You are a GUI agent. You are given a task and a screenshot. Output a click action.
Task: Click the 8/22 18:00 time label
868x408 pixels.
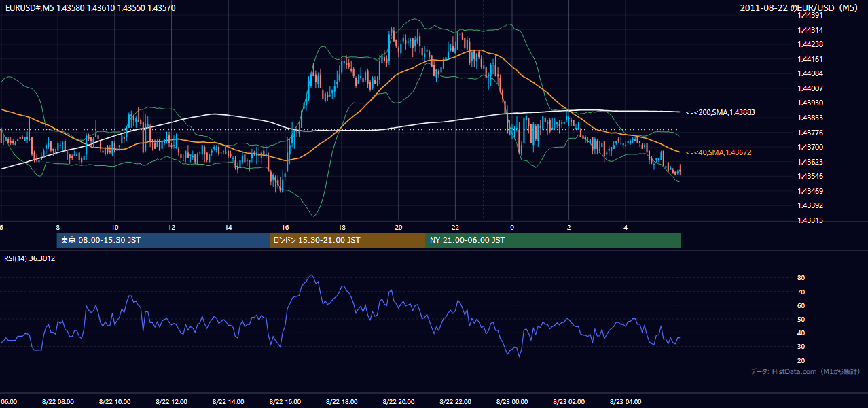coord(342,402)
